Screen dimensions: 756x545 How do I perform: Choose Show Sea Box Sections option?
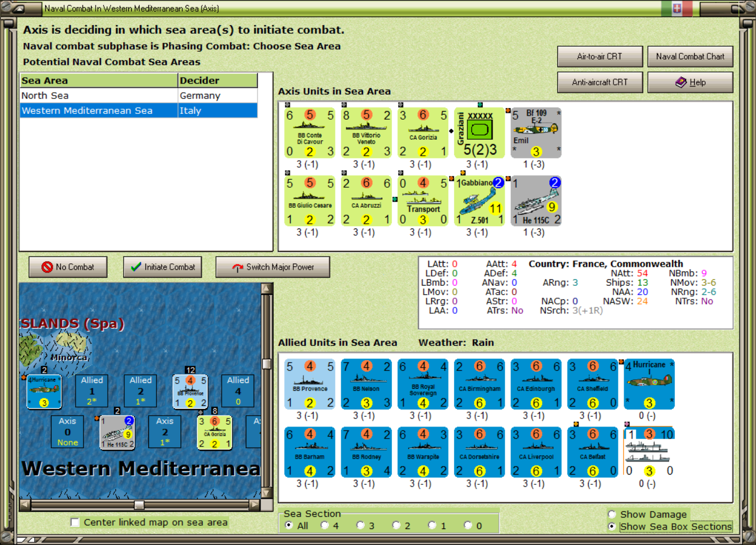[612, 526]
